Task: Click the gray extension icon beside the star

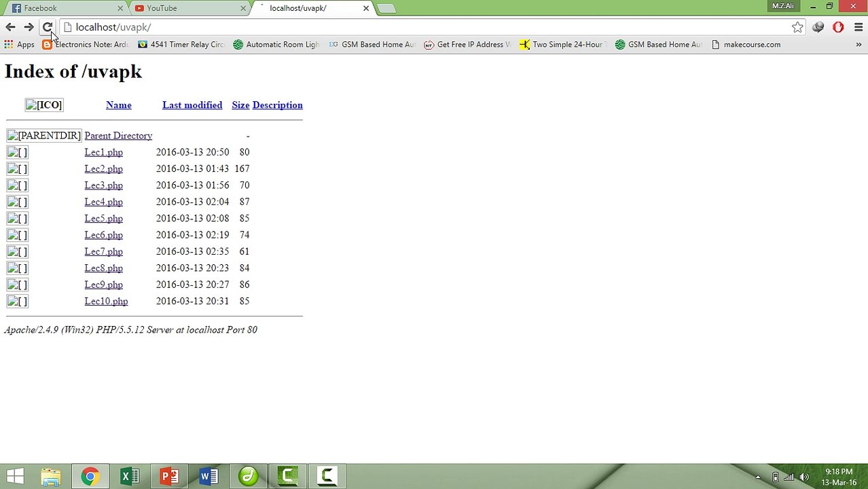Action: tap(818, 27)
